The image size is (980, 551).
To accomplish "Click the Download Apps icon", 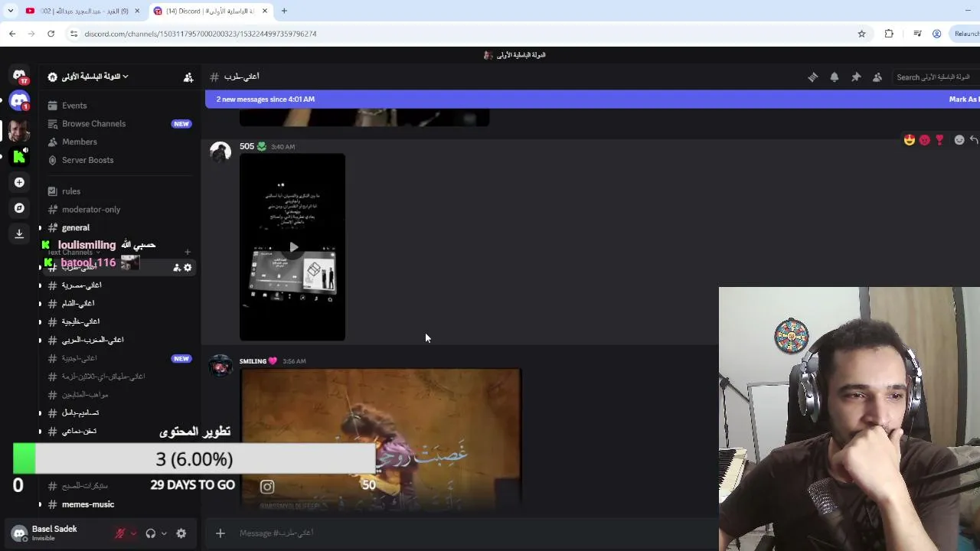I will 19,233.
